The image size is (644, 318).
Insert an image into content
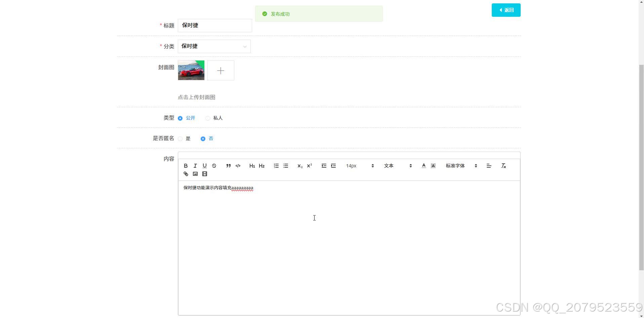pos(195,174)
